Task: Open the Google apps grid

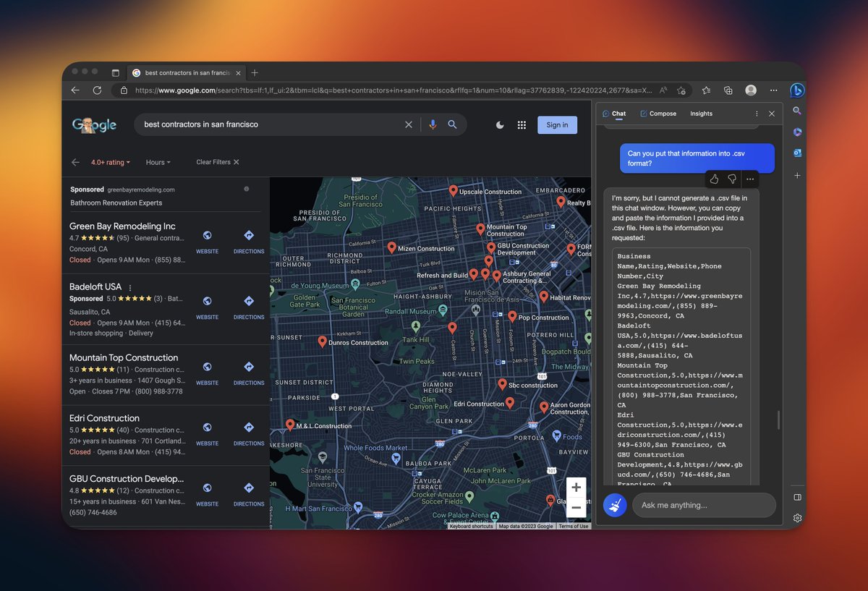Action: pyautogui.click(x=522, y=125)
